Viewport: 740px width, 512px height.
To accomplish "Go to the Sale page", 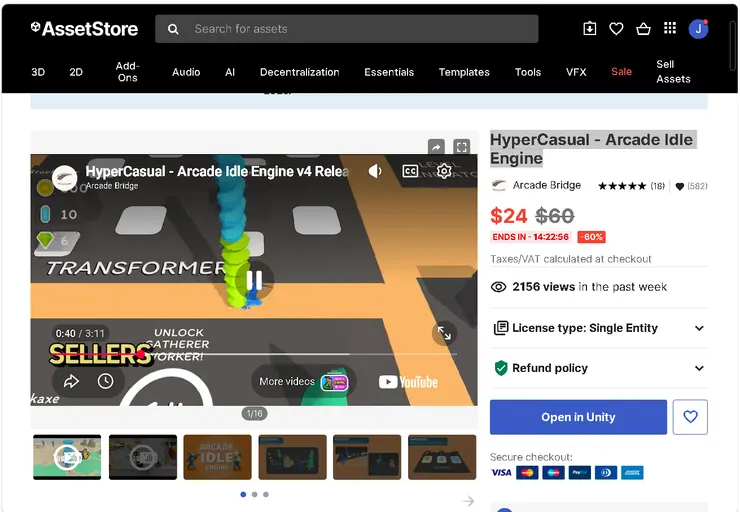I will 621,72.
